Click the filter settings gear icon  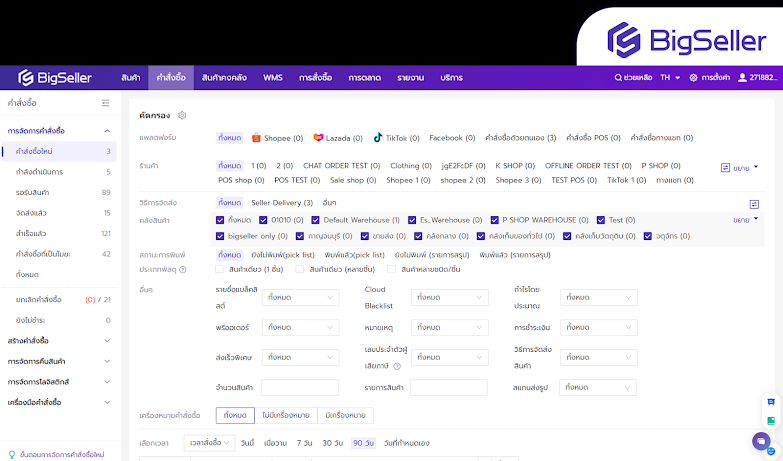182,116
